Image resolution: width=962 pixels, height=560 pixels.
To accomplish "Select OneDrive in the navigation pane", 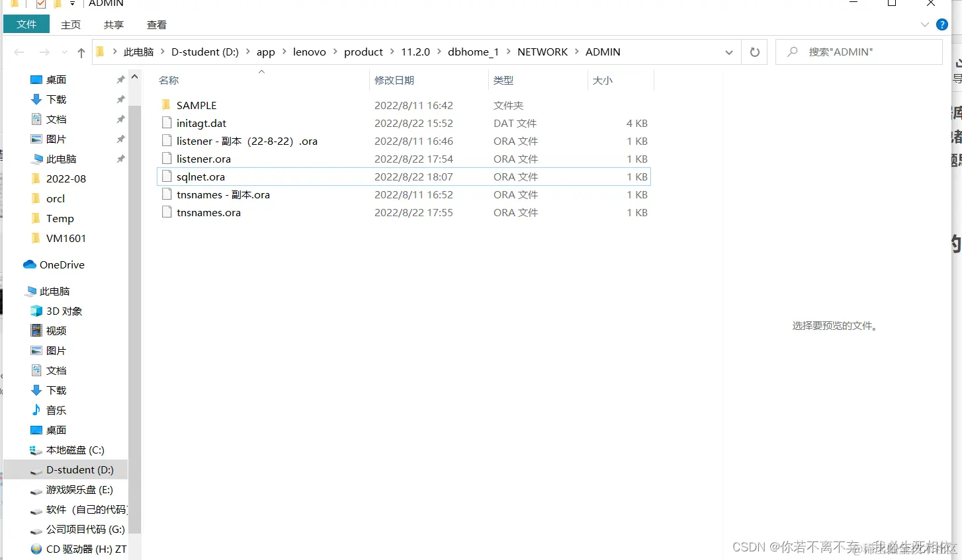I will pyautogui.click(x=62, y=264).
